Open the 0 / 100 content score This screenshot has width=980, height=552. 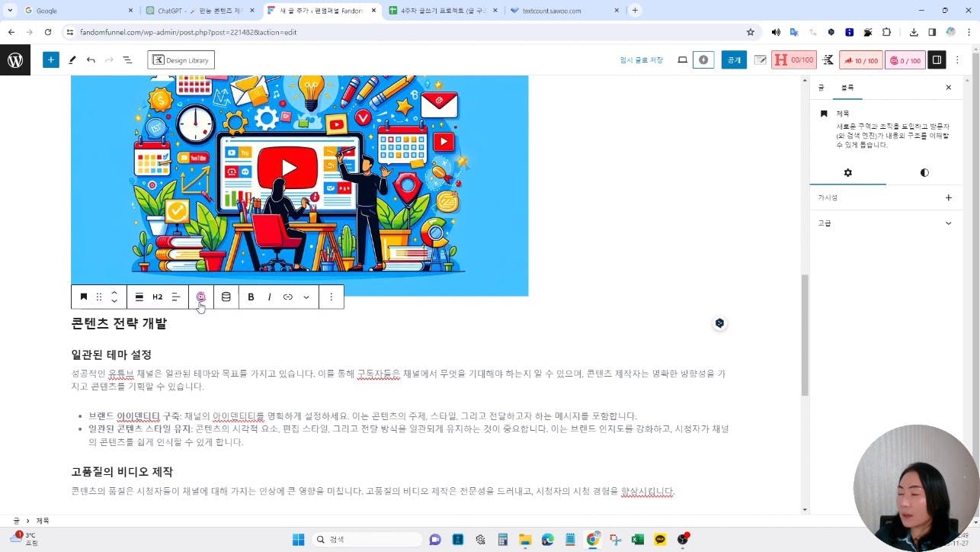point(905,60)
